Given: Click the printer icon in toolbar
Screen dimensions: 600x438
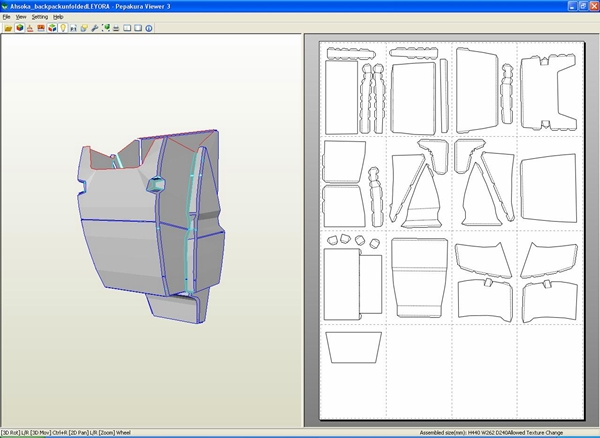Looking at the screenshot, I should point(116,28).
